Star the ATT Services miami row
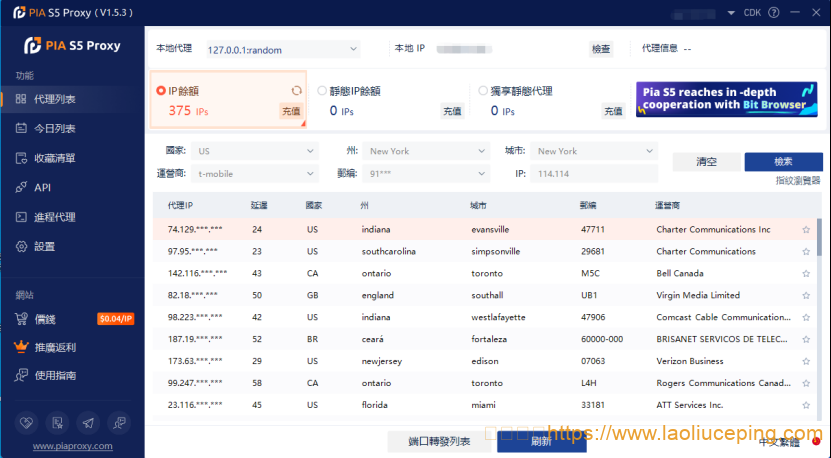 click(x=806, y=405)
